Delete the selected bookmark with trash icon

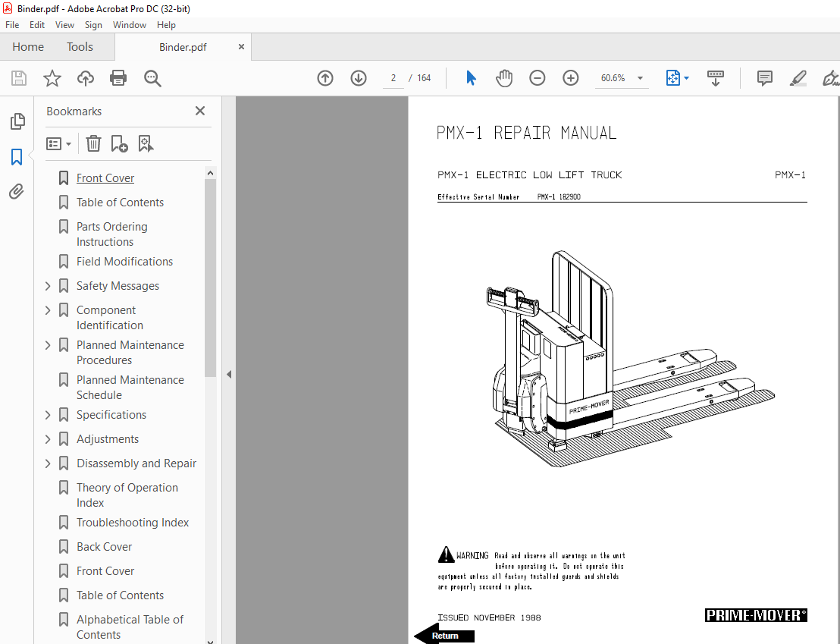click(x=93, y=143)
